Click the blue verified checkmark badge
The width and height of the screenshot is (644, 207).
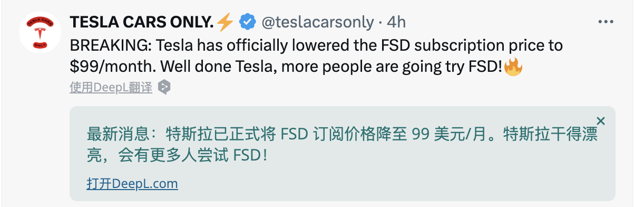[247, 22]
